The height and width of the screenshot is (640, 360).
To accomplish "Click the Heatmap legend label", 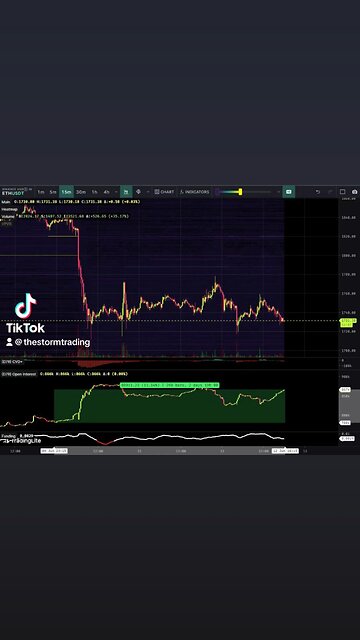I will [9, 209].
